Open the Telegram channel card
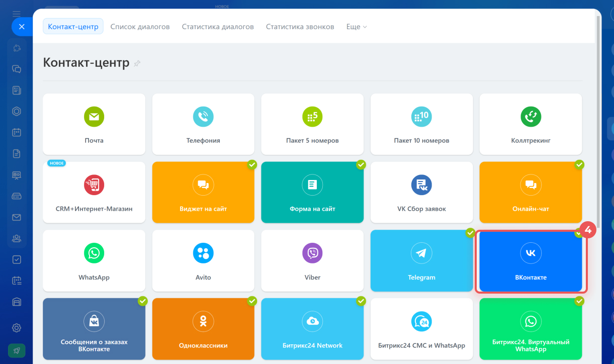 pyautogui.click(x=421, y=260)
